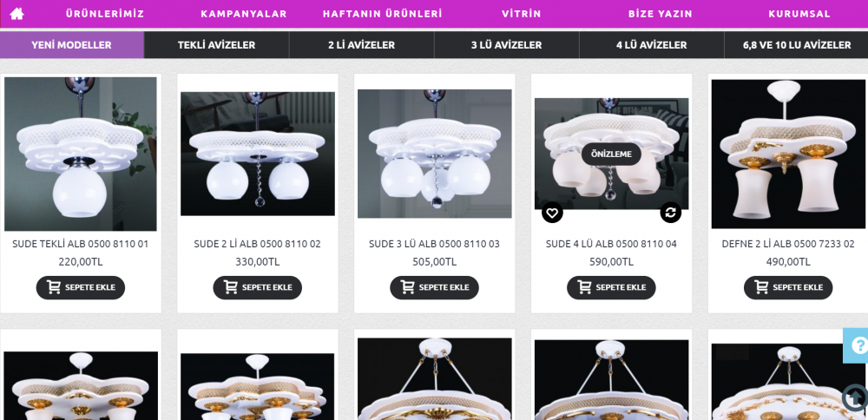The image size is (868, 420).
Task: Add SUDE 2 Lİ ALB to cart
Action: click(258, 288)
